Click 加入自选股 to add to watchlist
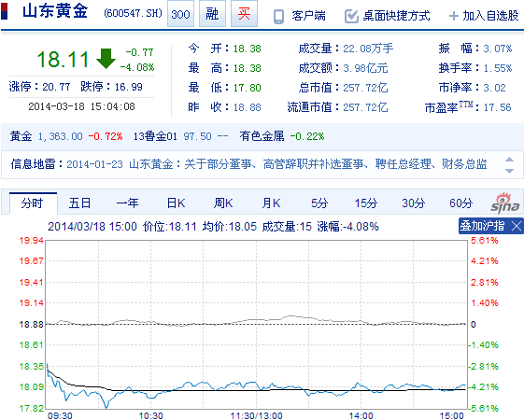Viewport: 524px width, 420px height. tap(490, 16)
